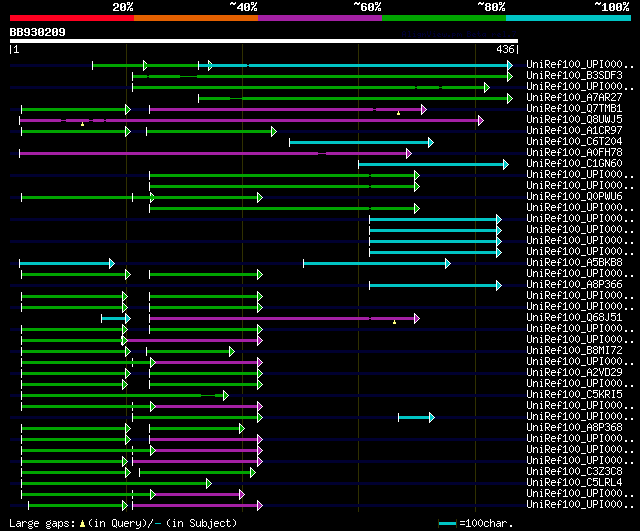Image resolution: width=640 pixels, height=531 pixels.
Task: Click the yellow gap marker in Q8UWJ5 row
Action: 82,124
